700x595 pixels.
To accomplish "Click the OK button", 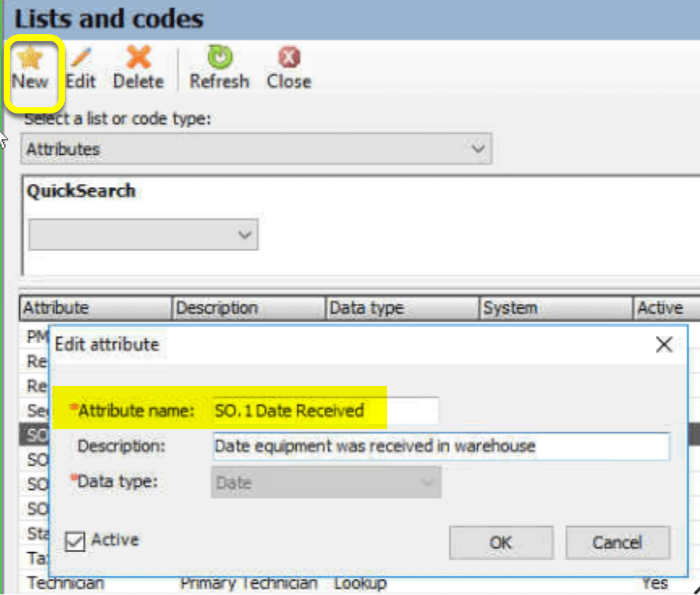I will point(501,543).
